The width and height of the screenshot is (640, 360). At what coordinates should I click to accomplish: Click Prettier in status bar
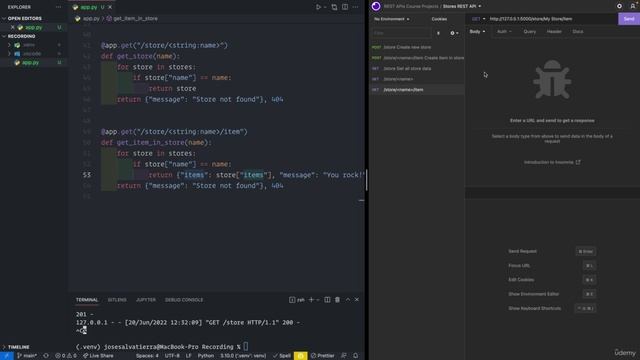322,356
